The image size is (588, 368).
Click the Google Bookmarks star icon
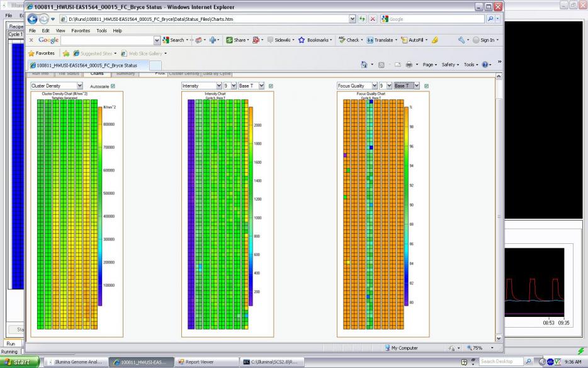[302, 40]
